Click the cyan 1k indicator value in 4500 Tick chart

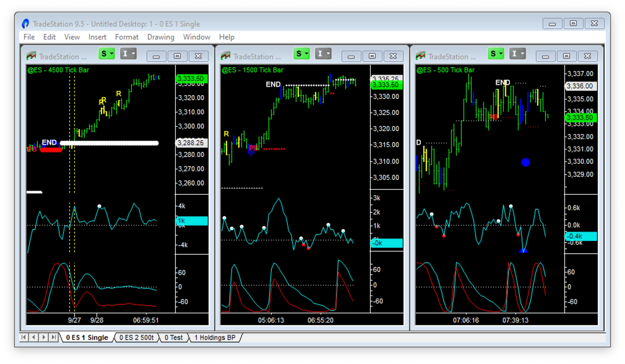191,221
